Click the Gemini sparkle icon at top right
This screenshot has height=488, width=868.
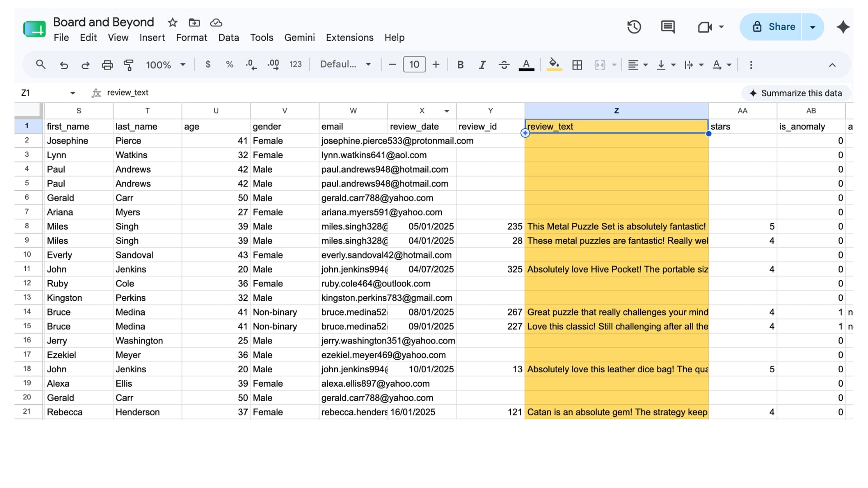(843, 27)
